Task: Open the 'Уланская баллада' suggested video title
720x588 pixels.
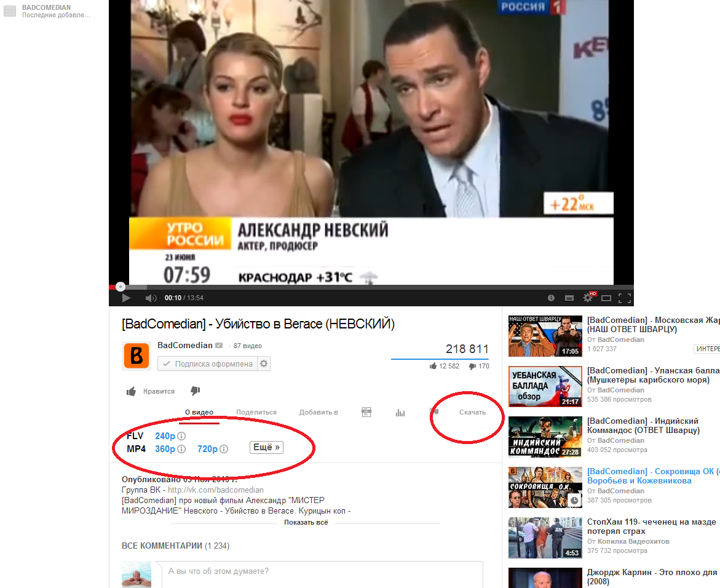Action: tap(654, 375)
